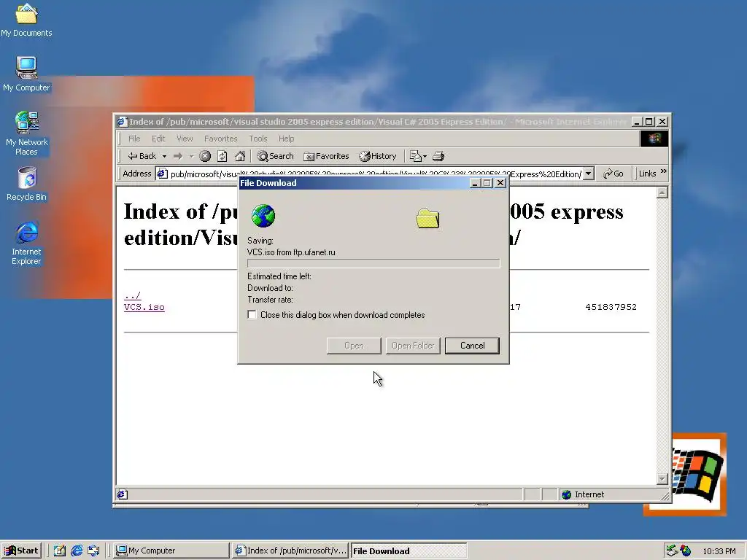Screen dimensions: 747x560
Task: Click the globe icon in the File Download dialog
Action: pyautogui.click(x=263, y=216)
